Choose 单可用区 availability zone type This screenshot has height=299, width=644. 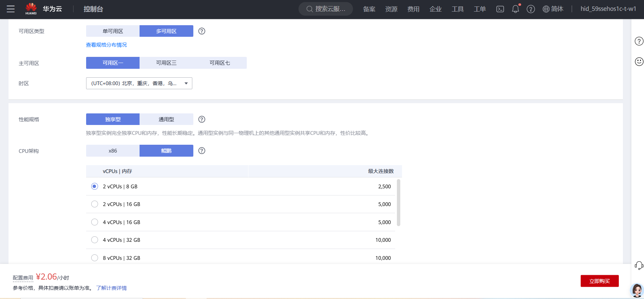113,31
